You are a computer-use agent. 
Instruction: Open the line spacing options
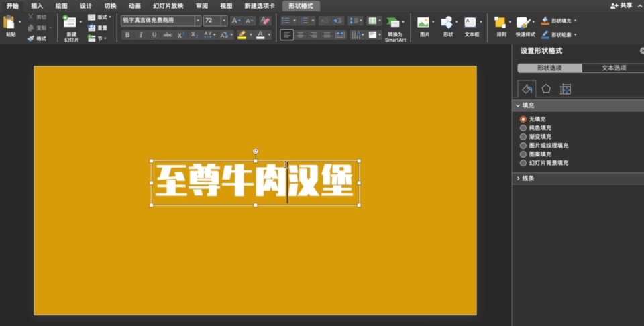pyautogui.click(x=355, y=21)
